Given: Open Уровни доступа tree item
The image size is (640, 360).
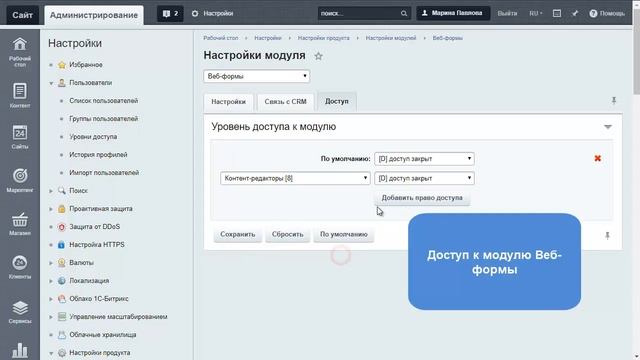Looking at the screenshot, I should (x=93, y=137).
